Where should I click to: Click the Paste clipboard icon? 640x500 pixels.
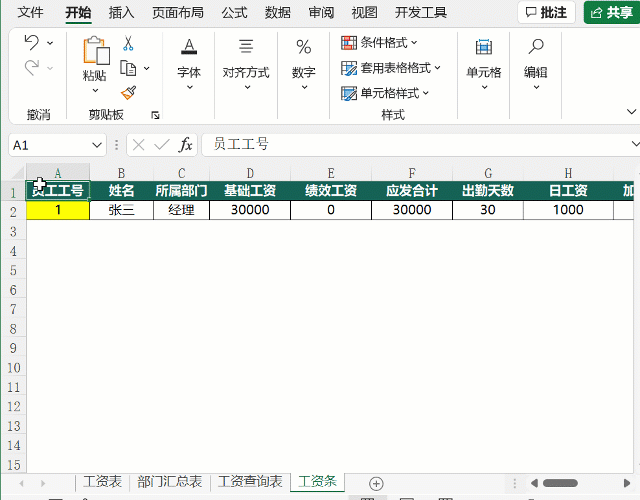point(96,51)
